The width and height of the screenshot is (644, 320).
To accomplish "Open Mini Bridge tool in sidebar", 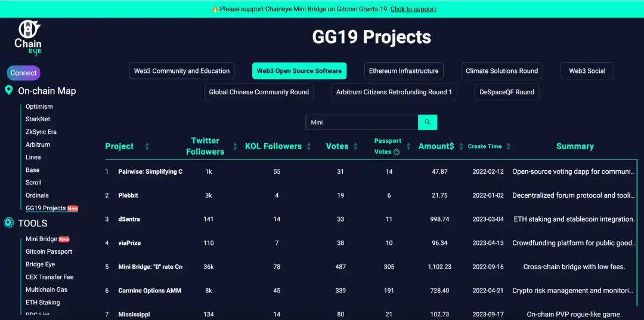I will point(41,239).
